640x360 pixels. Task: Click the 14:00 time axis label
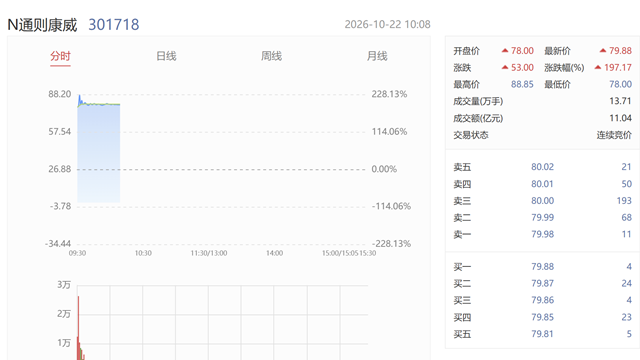point(274,253)
